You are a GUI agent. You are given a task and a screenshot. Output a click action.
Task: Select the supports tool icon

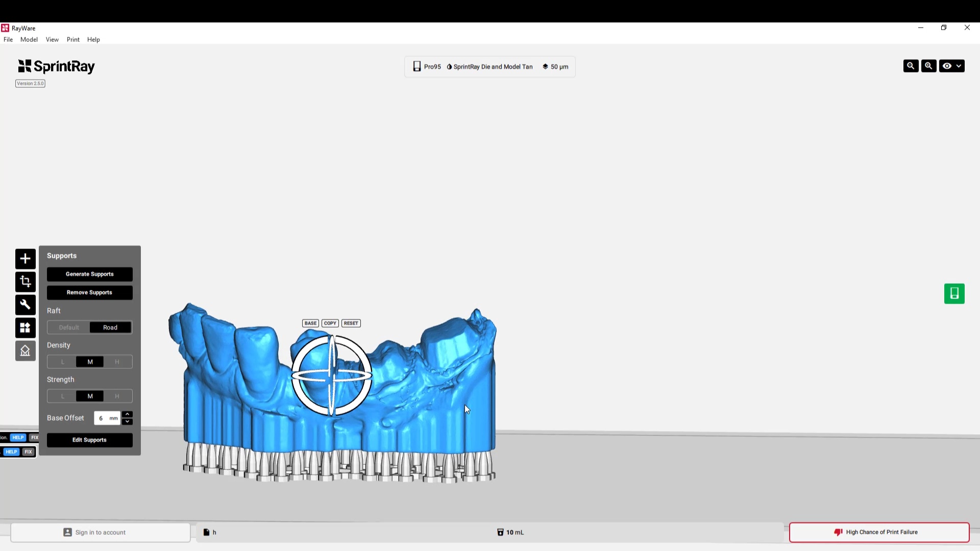[x=25, y=351]
